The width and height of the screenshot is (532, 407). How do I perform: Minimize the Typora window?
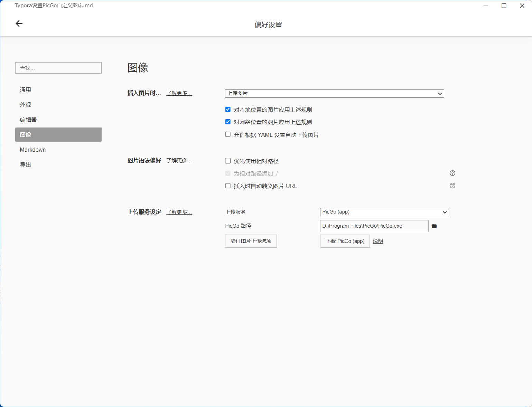[x=486, y=6]
